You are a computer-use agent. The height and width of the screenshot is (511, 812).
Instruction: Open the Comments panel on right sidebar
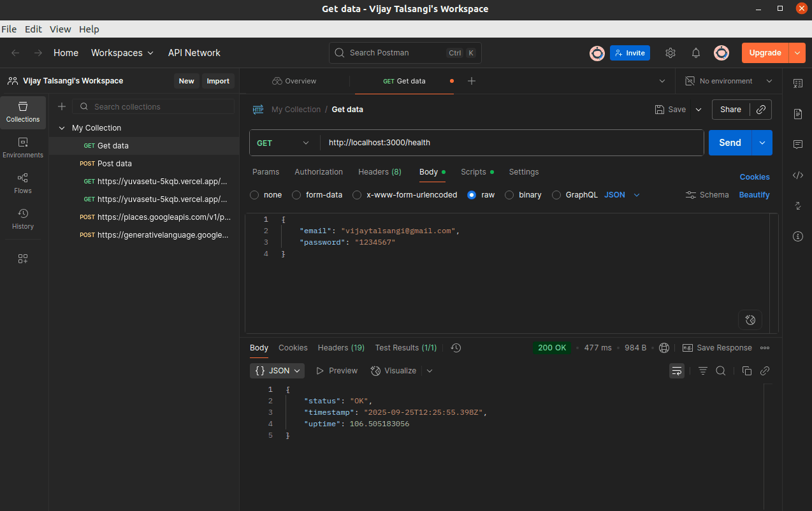(797, 145)
